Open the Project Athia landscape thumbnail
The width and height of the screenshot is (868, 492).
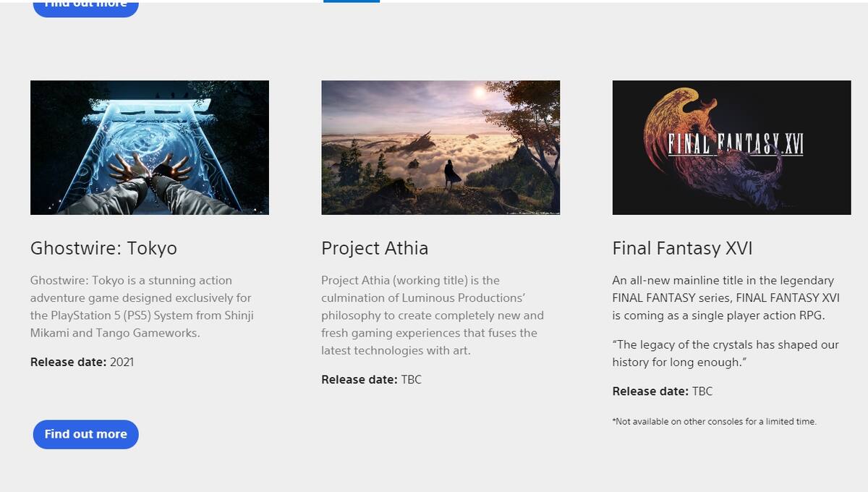[441, 148]
